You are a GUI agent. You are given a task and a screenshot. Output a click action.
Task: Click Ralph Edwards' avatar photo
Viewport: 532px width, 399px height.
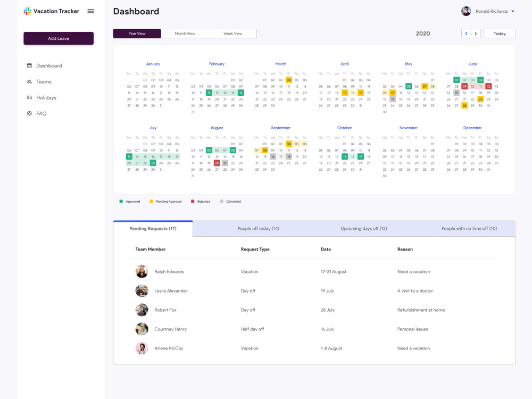pos(142,272)
